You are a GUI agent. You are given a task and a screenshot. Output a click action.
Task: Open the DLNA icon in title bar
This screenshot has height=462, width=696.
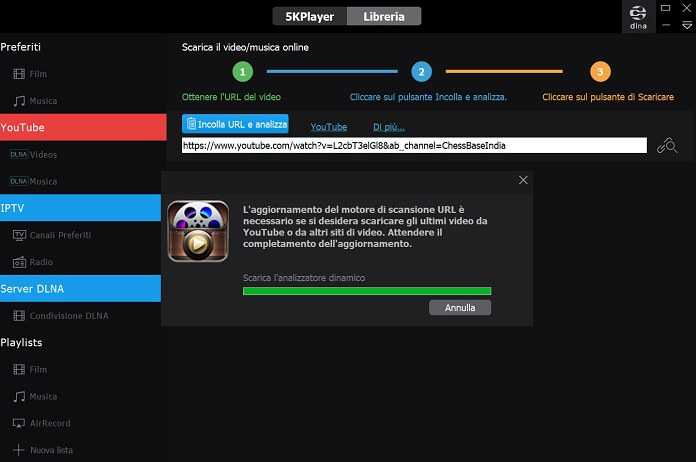click(638, 16)
